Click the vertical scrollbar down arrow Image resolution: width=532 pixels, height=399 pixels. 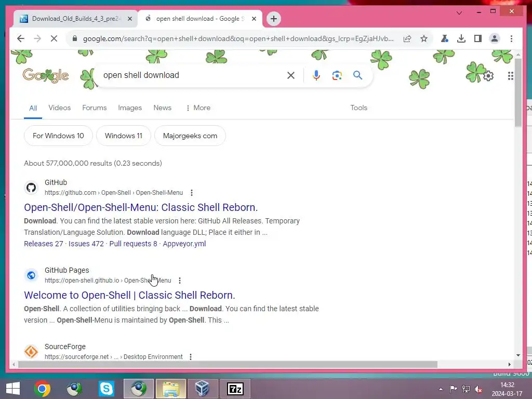518,355
